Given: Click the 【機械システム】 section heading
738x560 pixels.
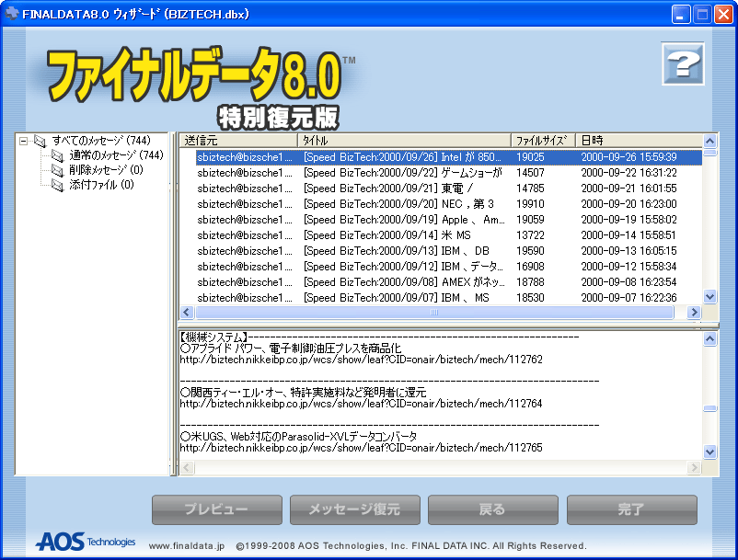Looking at the screenshot, I should 213,337.
